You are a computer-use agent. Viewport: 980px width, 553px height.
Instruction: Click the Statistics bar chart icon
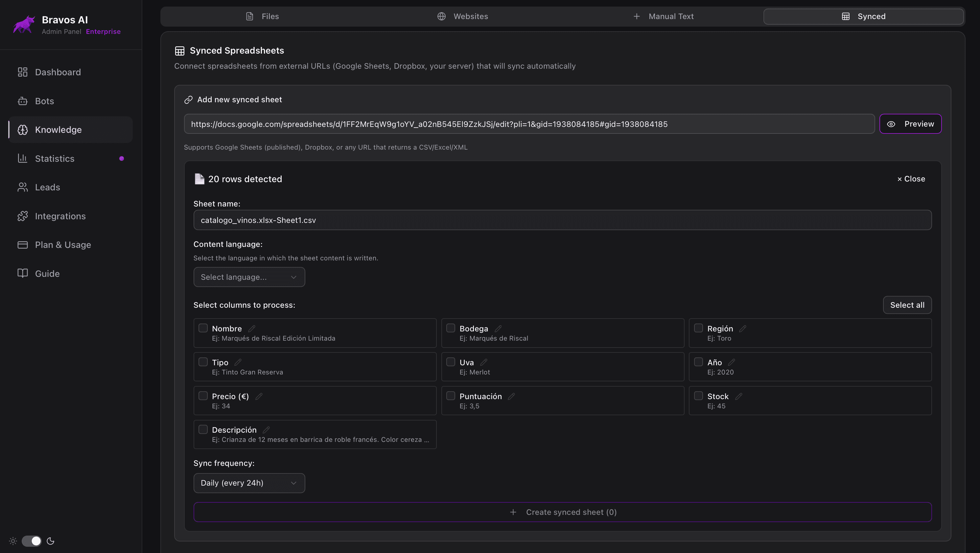pyautogui.click(x=22, y=158)
